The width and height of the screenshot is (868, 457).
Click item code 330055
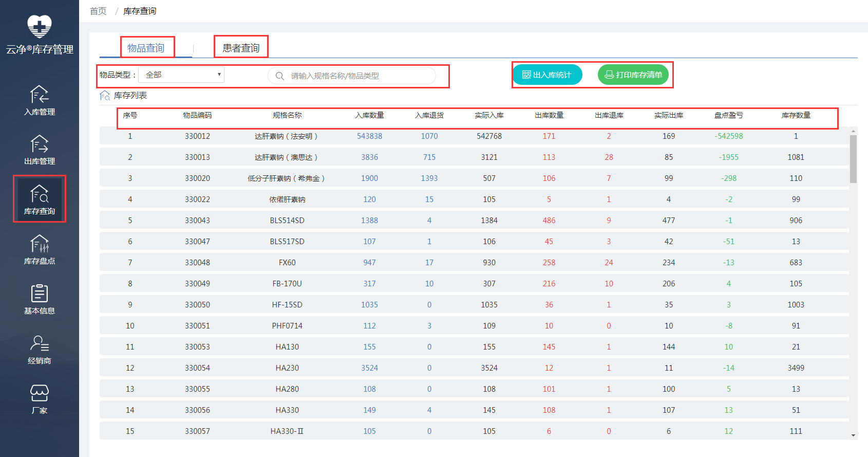coord(197,389)
